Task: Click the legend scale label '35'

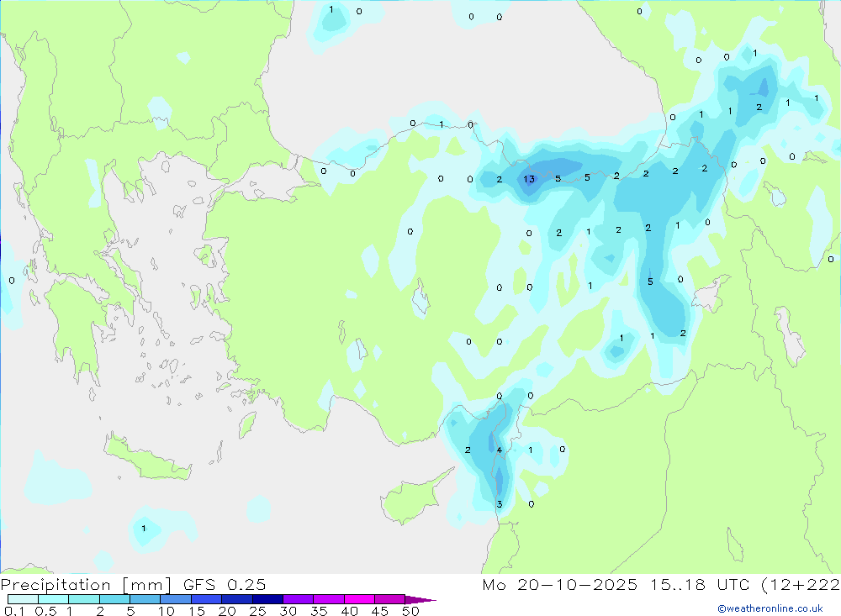Action: point(319,611)
